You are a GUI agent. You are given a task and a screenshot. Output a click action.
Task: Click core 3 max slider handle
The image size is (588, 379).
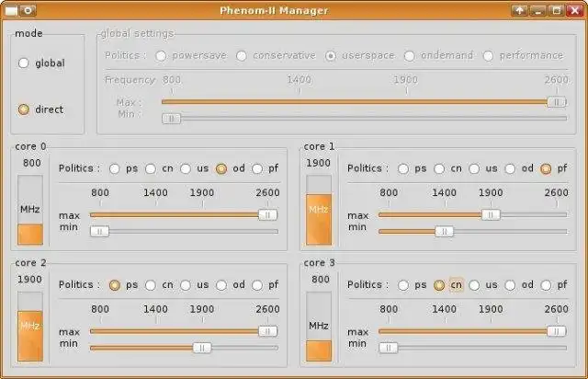click(557, 331)
